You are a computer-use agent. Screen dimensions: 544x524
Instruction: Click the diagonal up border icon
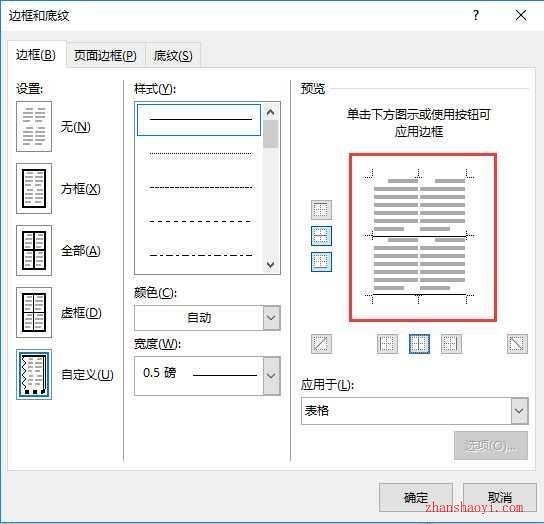click(x=321, y=344)
